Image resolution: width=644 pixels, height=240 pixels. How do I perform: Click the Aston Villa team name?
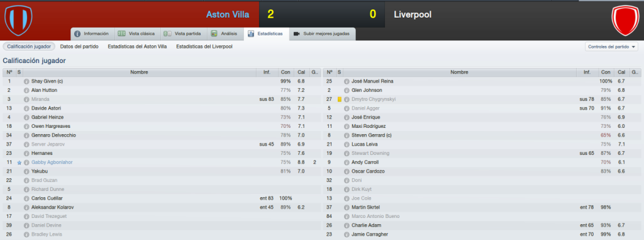(x=228, y=14)
